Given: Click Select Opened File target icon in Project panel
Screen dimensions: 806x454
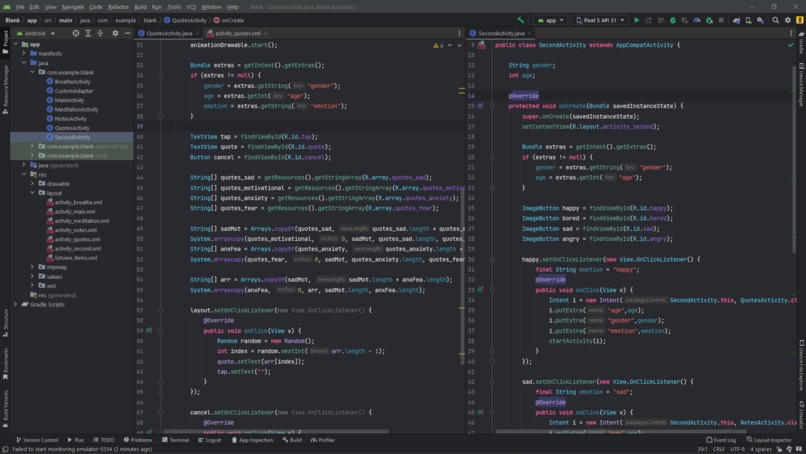Looking at the screenshot, I should (76, 33).
